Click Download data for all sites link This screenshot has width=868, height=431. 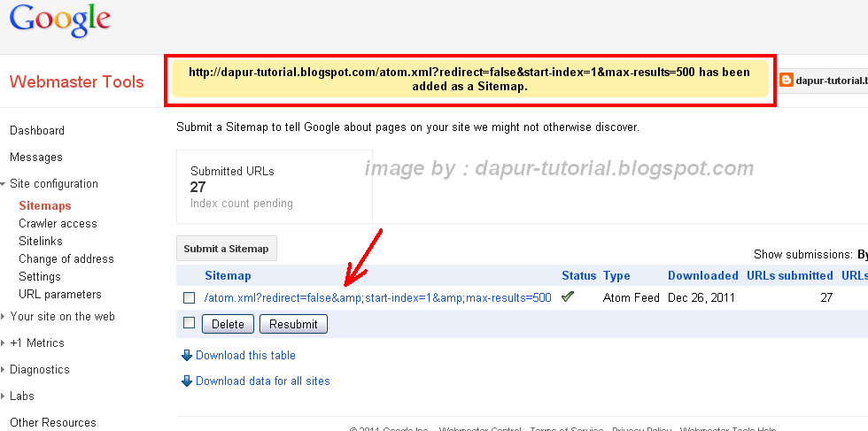[263, 381]
